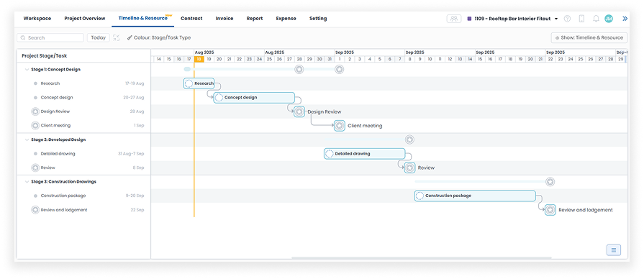
Task: Open the project selector dropdown arrow
Action: [x=556, y=19]
